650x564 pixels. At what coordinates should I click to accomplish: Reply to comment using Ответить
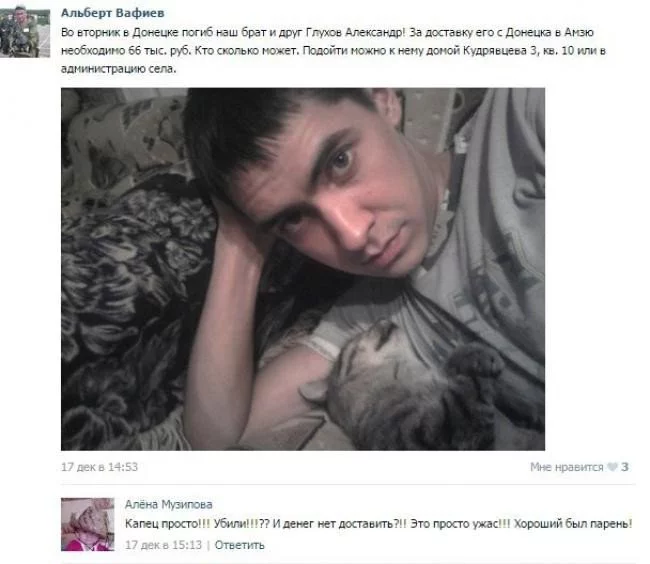coord(239,545)
